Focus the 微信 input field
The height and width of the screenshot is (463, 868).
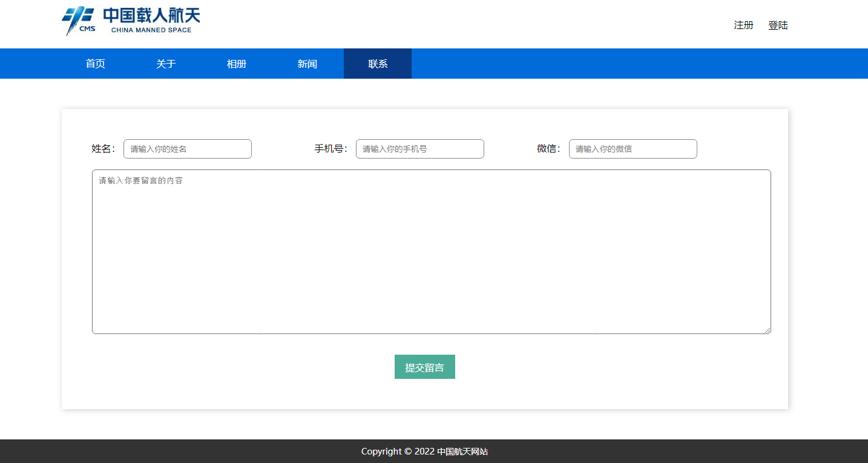click(633, 149)
